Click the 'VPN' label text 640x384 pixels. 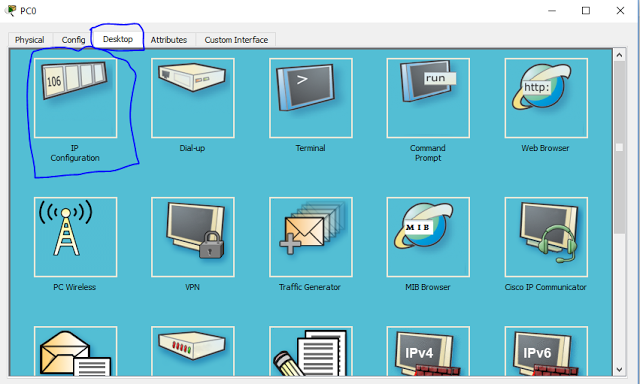tap(192, 287)
